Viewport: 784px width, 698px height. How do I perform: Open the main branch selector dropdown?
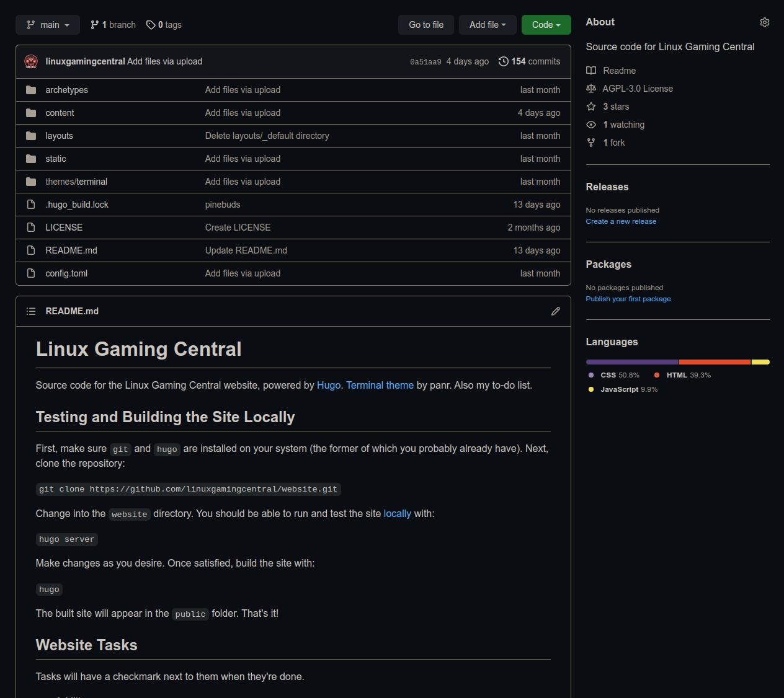coord(48,25)
